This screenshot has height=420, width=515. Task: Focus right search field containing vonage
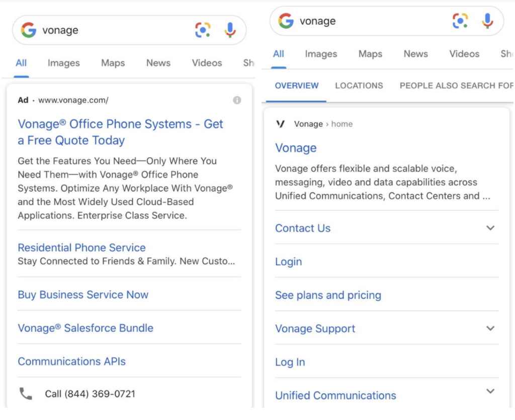pos(387,21)
